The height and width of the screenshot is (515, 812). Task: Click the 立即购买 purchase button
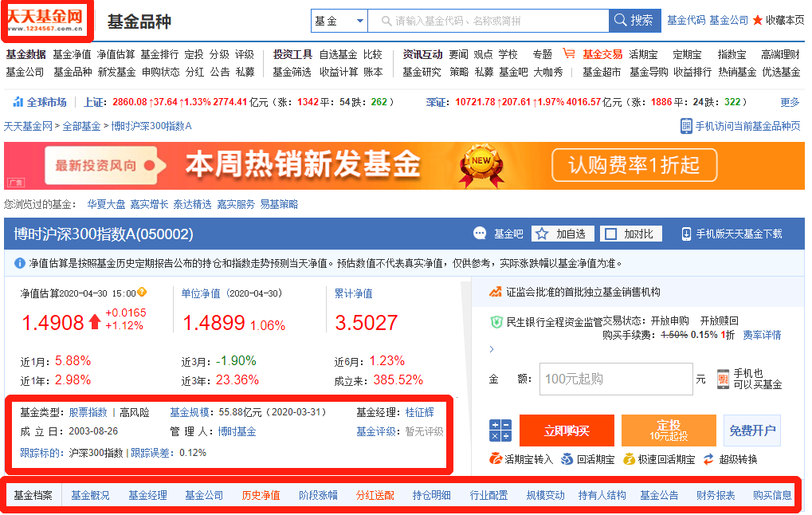(567, 429)
